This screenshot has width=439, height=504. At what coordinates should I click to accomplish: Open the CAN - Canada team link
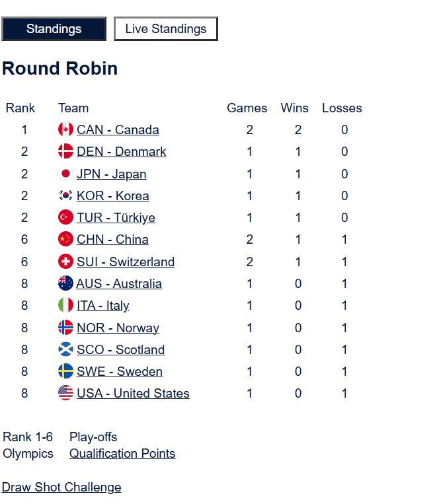(118, 130)
